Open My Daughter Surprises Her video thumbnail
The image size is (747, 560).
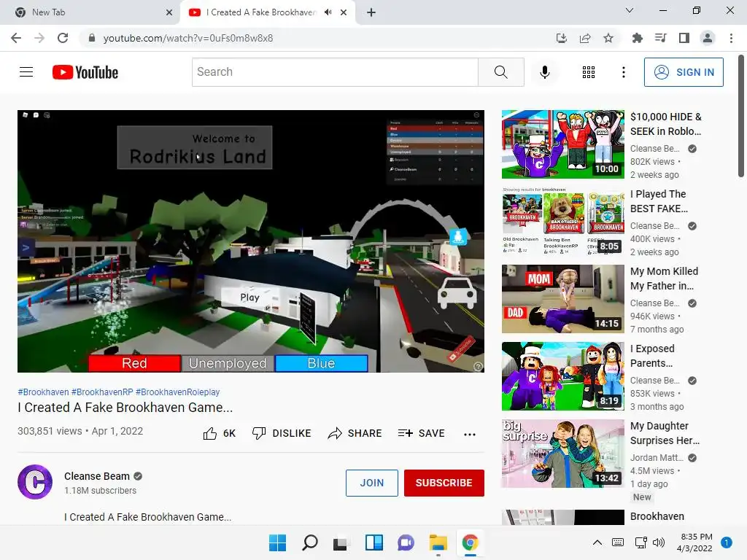[x=562, y=454]
